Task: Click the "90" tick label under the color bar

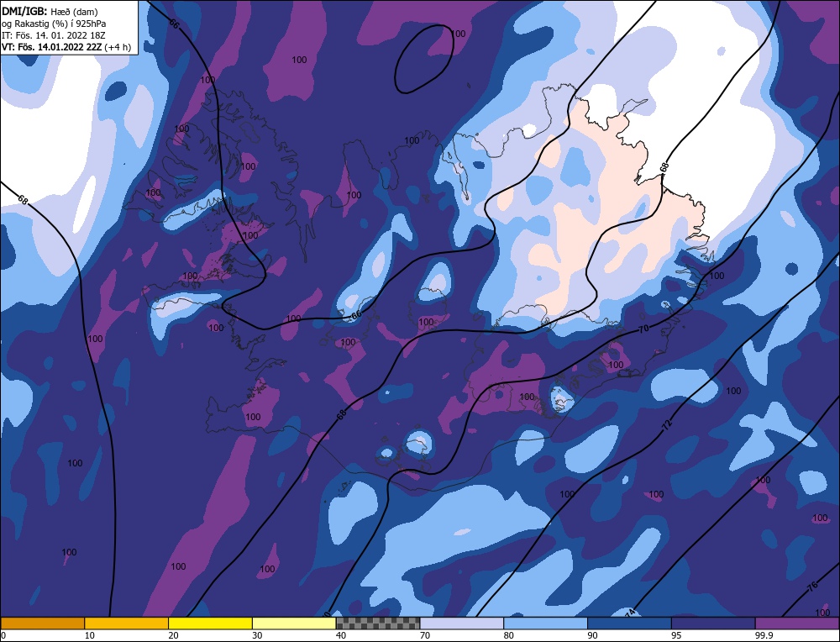Action: click(x=592, y=635)
